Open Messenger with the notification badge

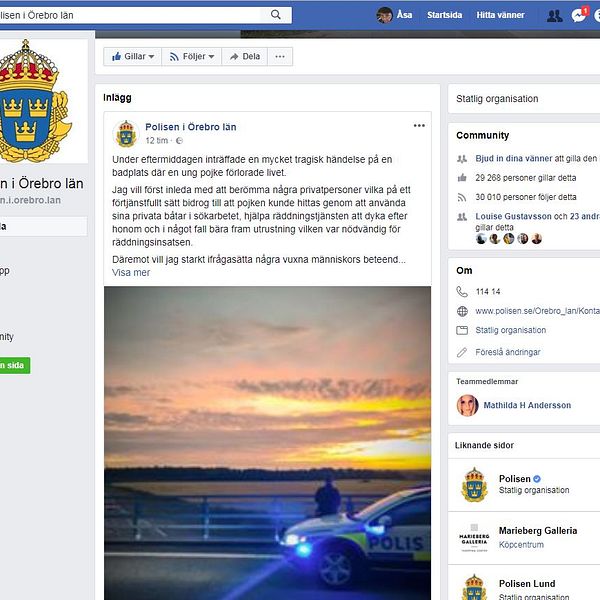point(579,15)
